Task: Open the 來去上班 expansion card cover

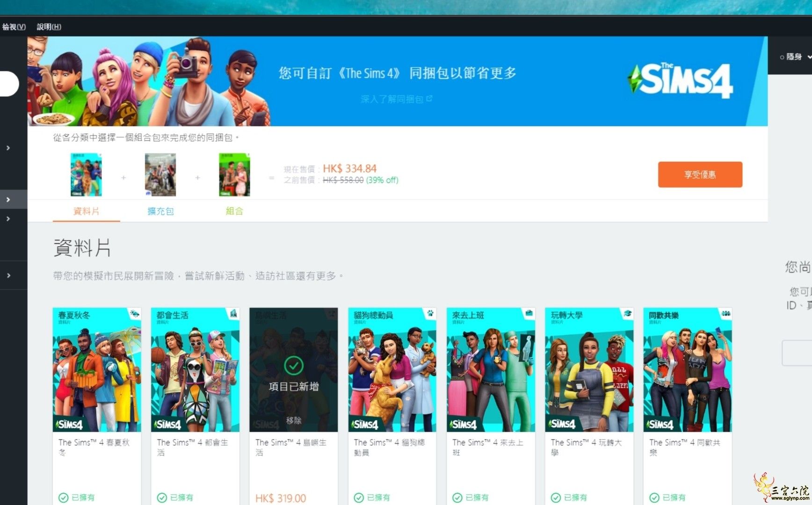Action: tap(491, 369)
